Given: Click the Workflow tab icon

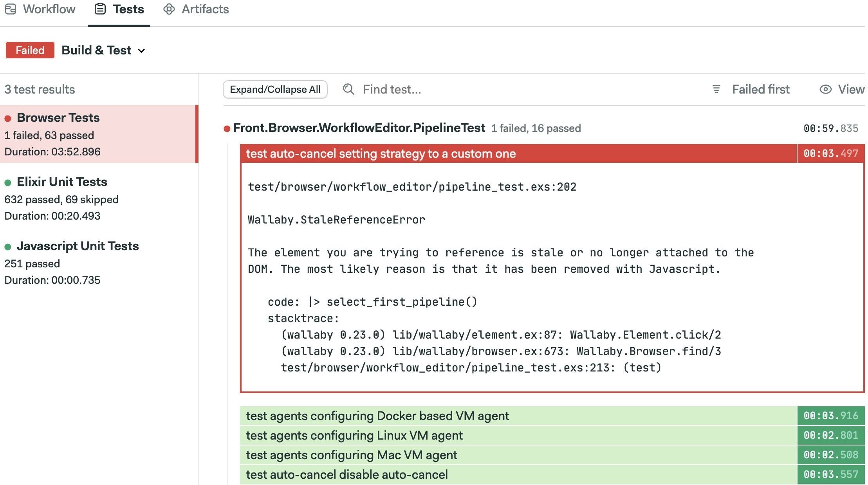Looking at the screenshot, I should (x=11, y=9).
